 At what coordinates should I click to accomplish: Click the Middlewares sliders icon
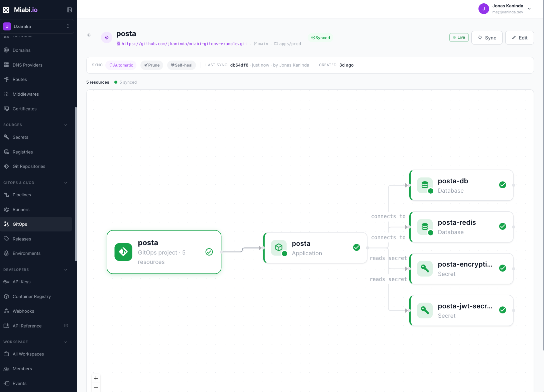coord(6,94)
